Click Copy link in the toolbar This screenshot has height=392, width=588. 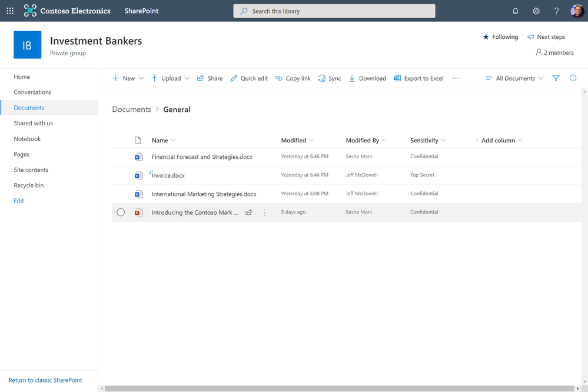click(293, 78)
